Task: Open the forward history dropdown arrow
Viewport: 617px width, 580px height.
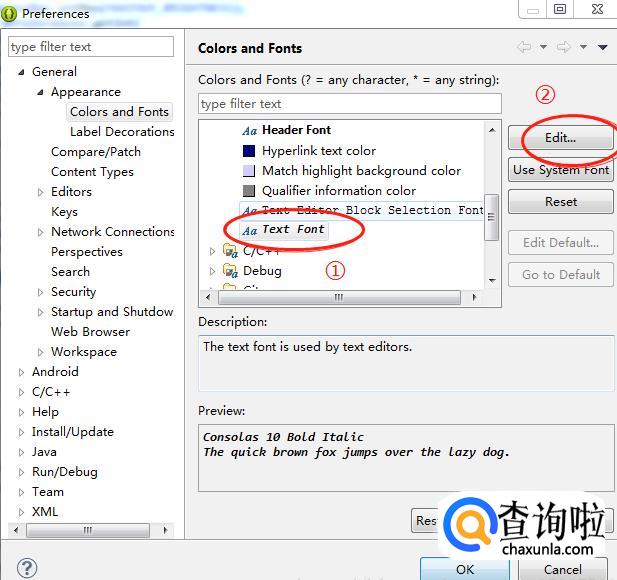Action: pyautogui.click(x=583, y=47)
